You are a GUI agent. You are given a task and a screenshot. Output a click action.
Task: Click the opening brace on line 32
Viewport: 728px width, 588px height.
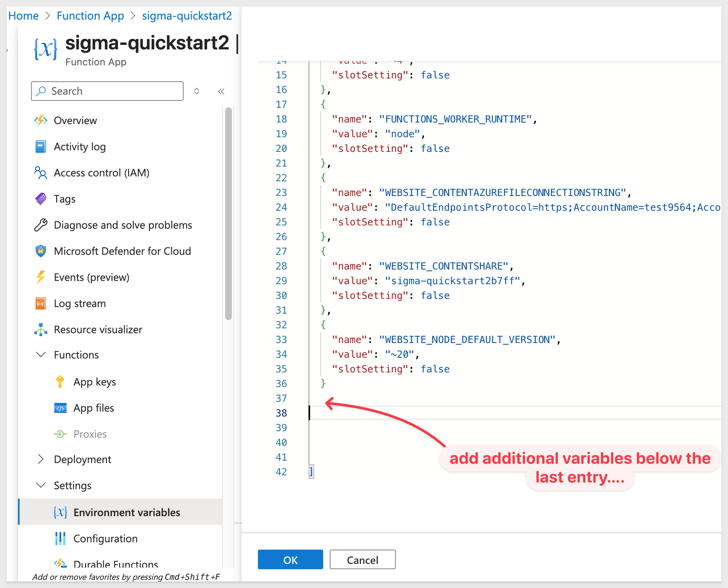pos(323,325)
